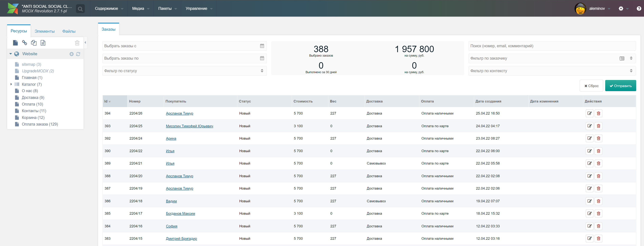Refresh the Website context tree
The height and width of the screenshot is (246, 644).
[78, 54]
